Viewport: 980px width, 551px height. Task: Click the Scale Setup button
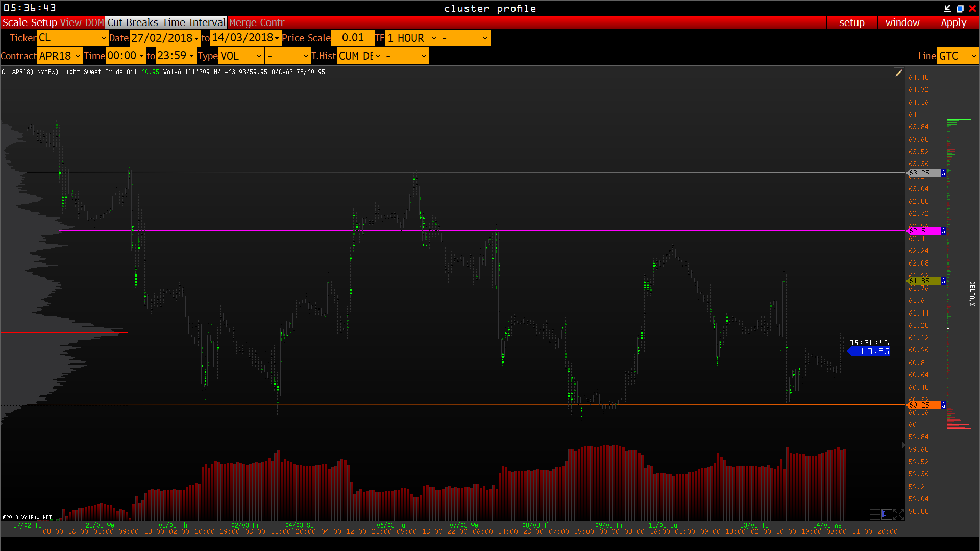pos(30,22)
